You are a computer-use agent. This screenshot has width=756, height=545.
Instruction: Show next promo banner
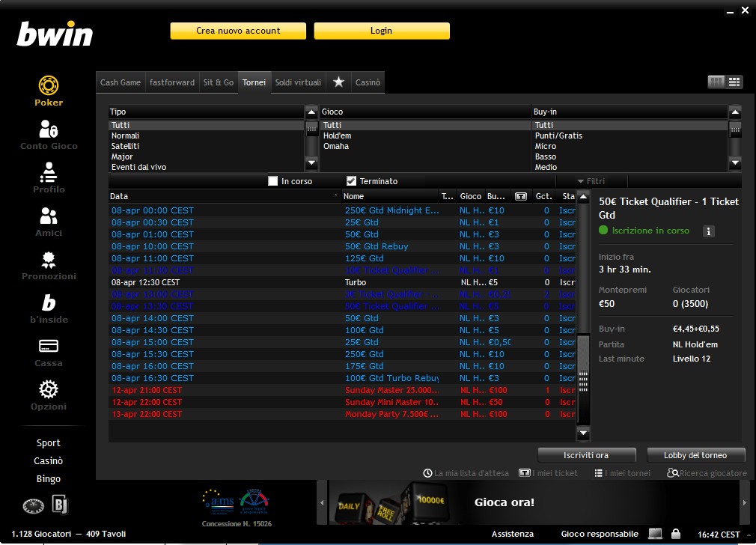(745, 502)
